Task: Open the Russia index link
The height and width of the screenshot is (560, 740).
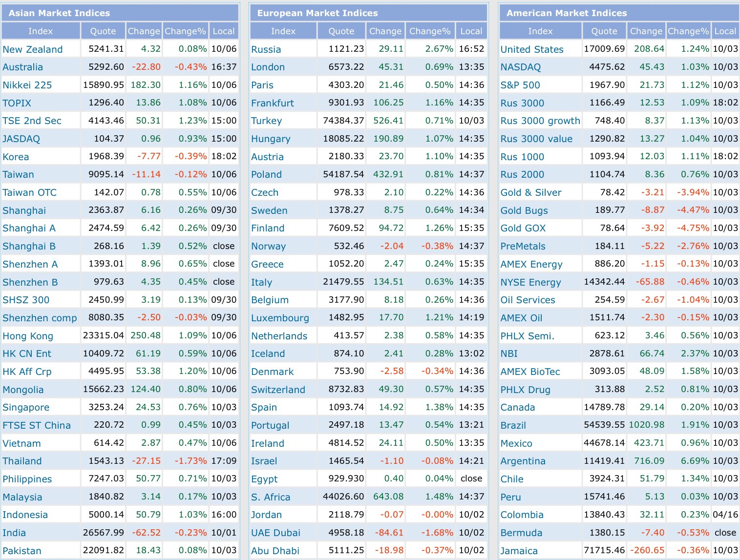Action: (x=266, y=49)
